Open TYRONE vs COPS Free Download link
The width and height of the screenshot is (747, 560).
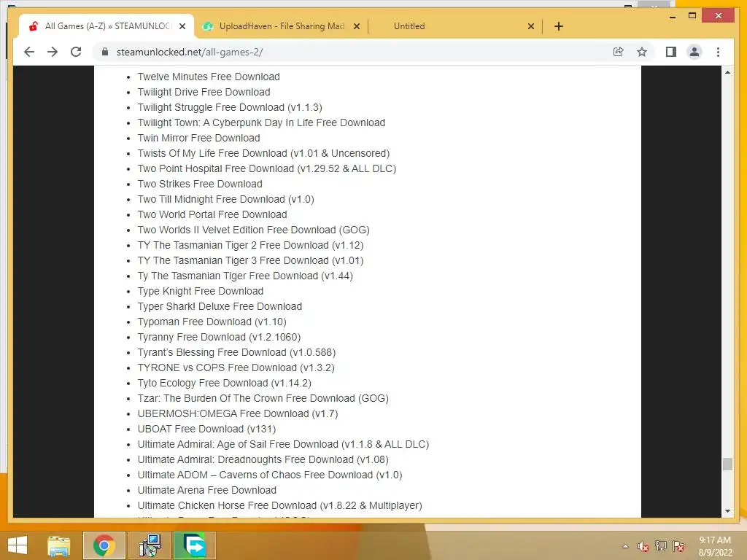236,367
